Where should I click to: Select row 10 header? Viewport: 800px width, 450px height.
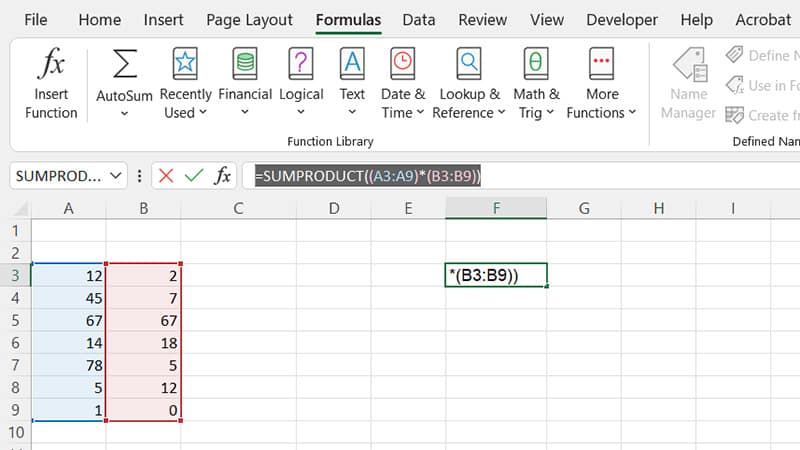coord(15,432)
